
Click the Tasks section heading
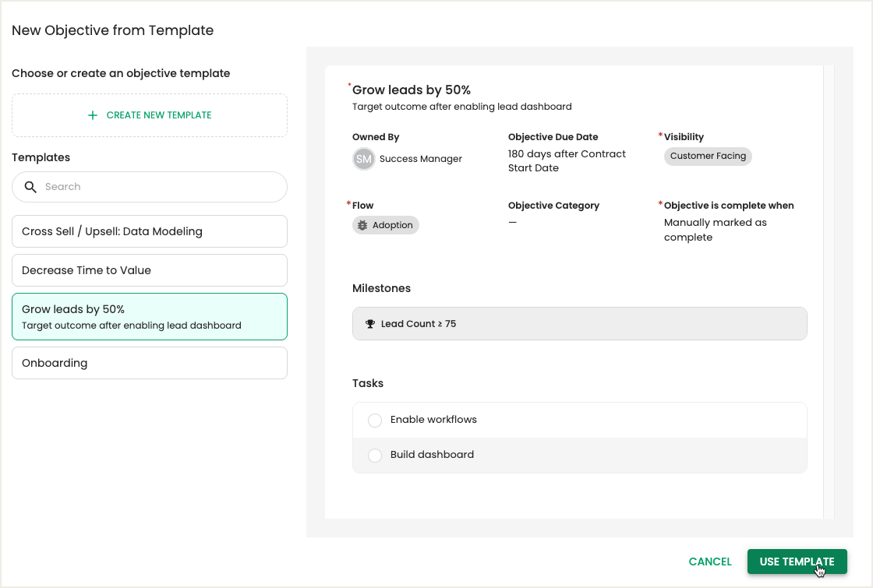(367, 383)
